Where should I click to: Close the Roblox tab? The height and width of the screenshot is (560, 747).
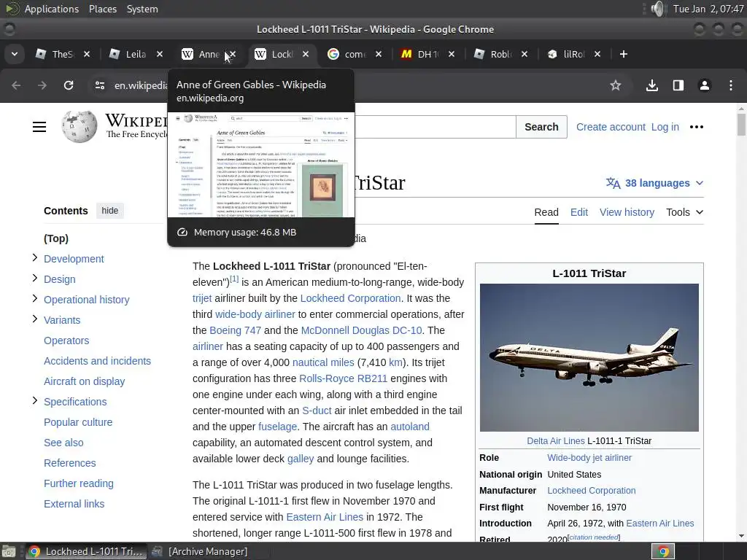point(525,54)
